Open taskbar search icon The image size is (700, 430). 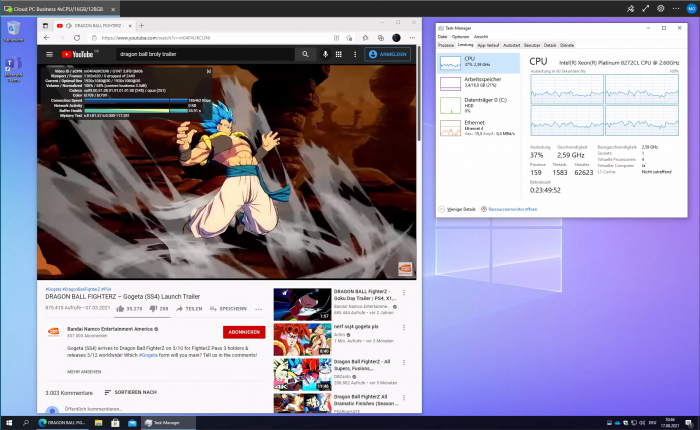(x=26, y=422)
